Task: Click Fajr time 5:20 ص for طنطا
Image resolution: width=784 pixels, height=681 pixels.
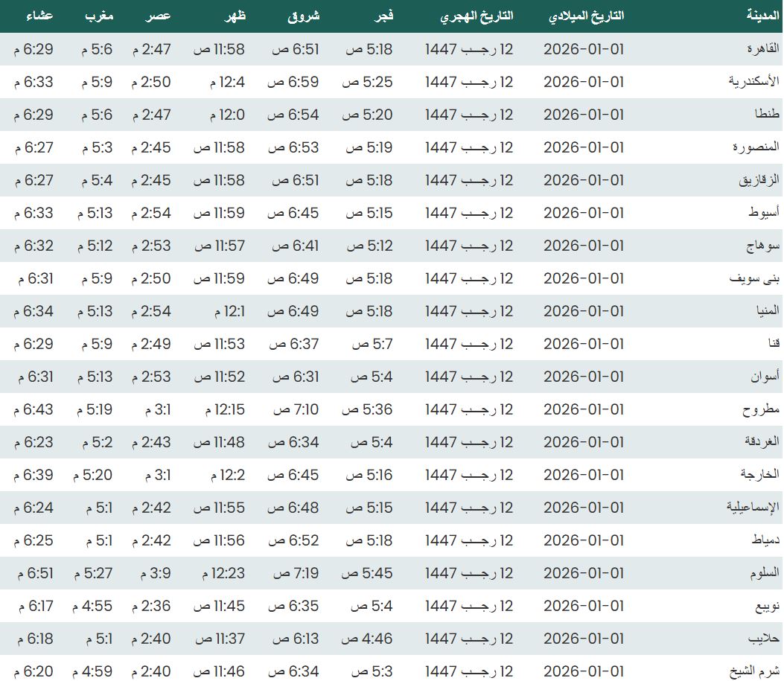Action: point(368,115)
